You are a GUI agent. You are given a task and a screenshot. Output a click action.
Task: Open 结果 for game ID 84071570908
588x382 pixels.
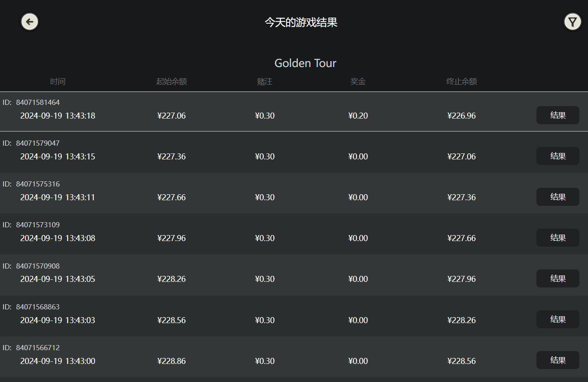click(x=557, y=278)
